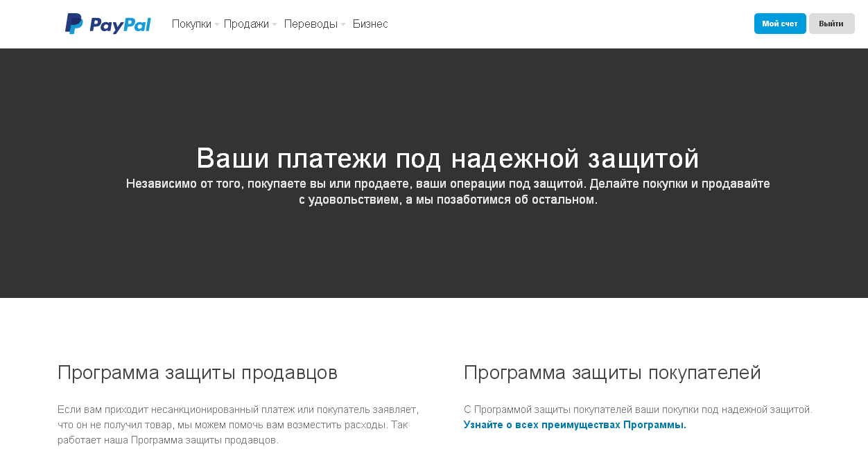Expand the dropdown arrow beside Покупки
This screenshot has height=449, width=868.
pos(217,25)
